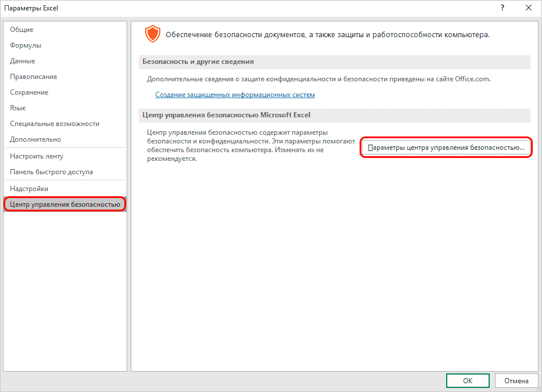Click Параметры центра управления безопасностью button
This screenshot has height=392, width=542.
pyautogui.click(x=446, y=148)
